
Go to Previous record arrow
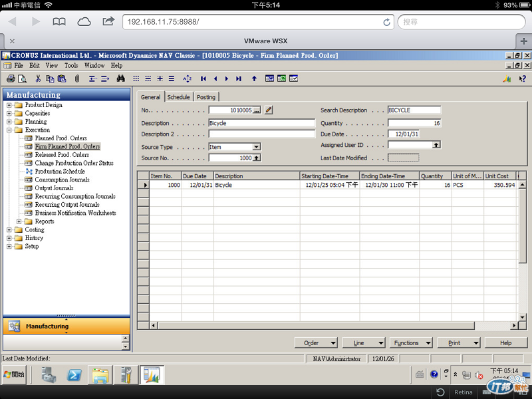pyautogui.click(x=215, y=78)
